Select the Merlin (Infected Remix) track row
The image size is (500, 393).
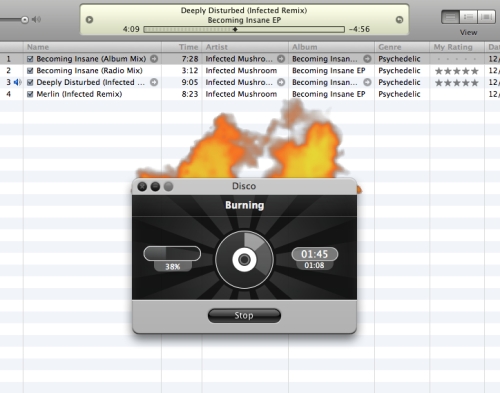(250, 94)
